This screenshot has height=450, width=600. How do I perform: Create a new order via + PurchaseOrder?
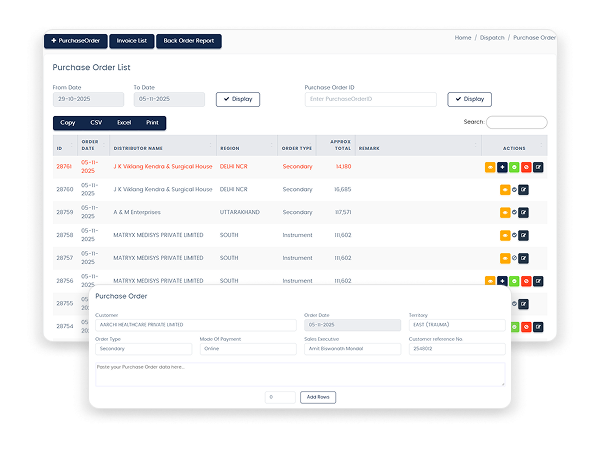pyautogui.click(x=76, y=41)
